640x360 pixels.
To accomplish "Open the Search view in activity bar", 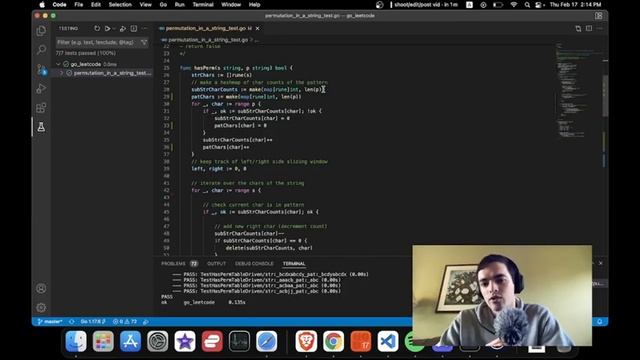I will (x=41, y=50).
